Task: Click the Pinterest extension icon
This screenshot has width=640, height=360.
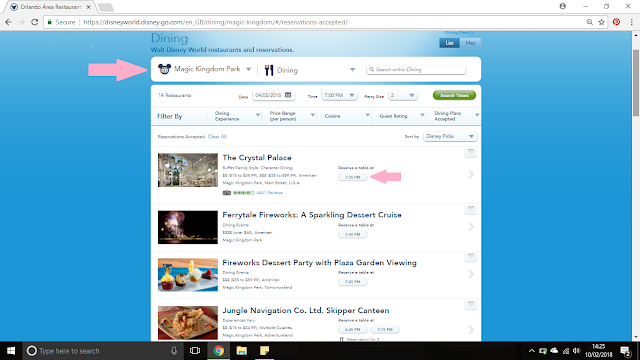Action: 616,22
